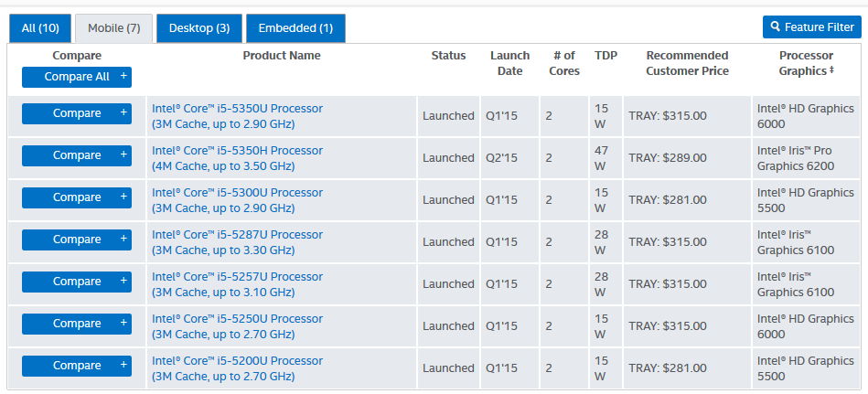
Task: Open Intel Core i5-5350H Processor link
Action: click(238, 158)
